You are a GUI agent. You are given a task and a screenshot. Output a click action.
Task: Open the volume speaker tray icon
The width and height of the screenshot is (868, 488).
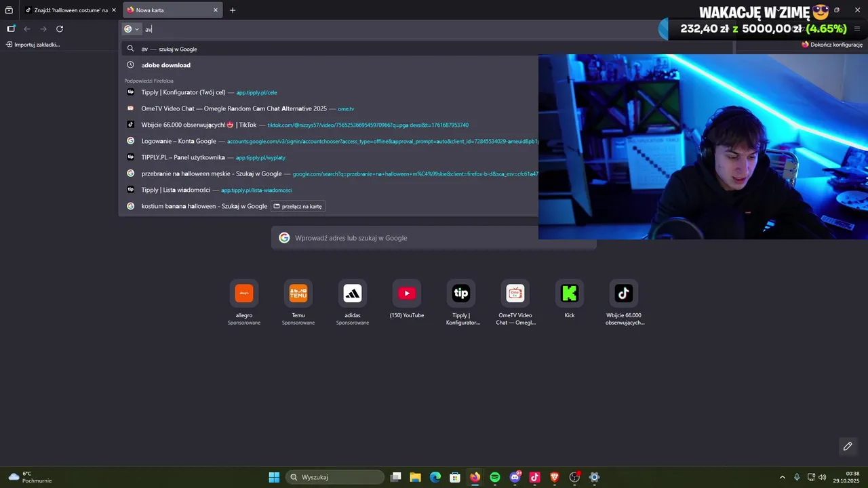coord(823,477)
